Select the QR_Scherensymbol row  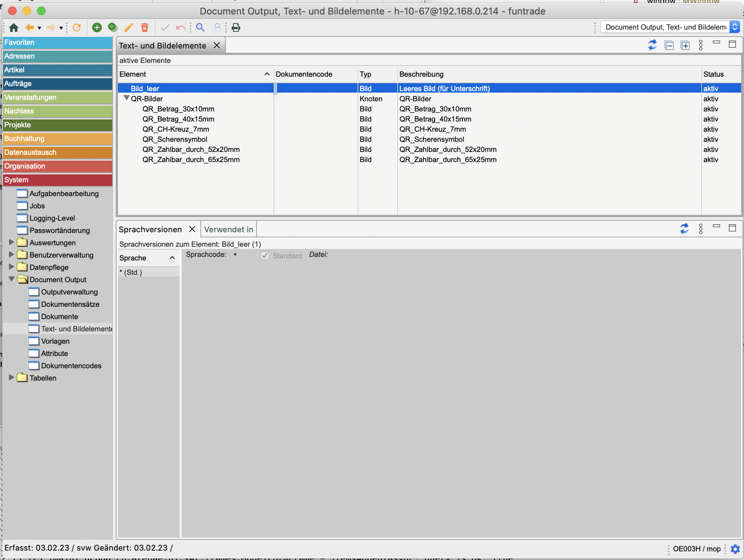click(x=175, y=139)
